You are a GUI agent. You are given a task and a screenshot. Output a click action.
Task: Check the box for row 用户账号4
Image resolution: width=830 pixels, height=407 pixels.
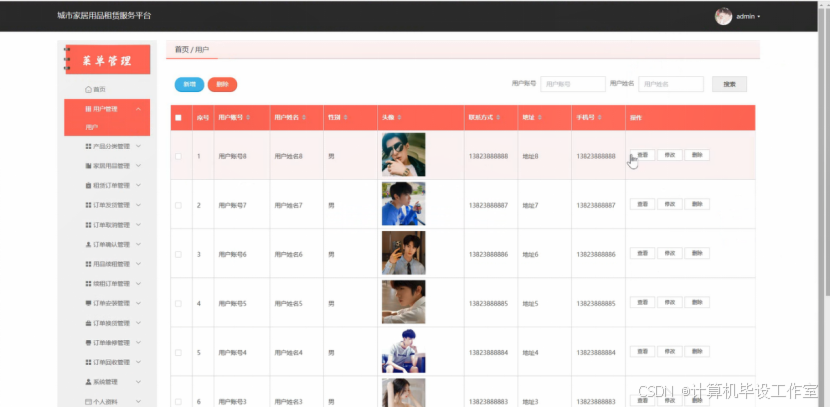click(x=178, y=352)
